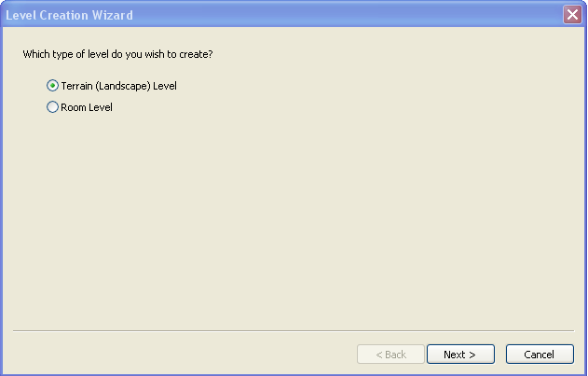Click the blank space left of Back
This screenshot has width=588, height=376.
point(186,355)
